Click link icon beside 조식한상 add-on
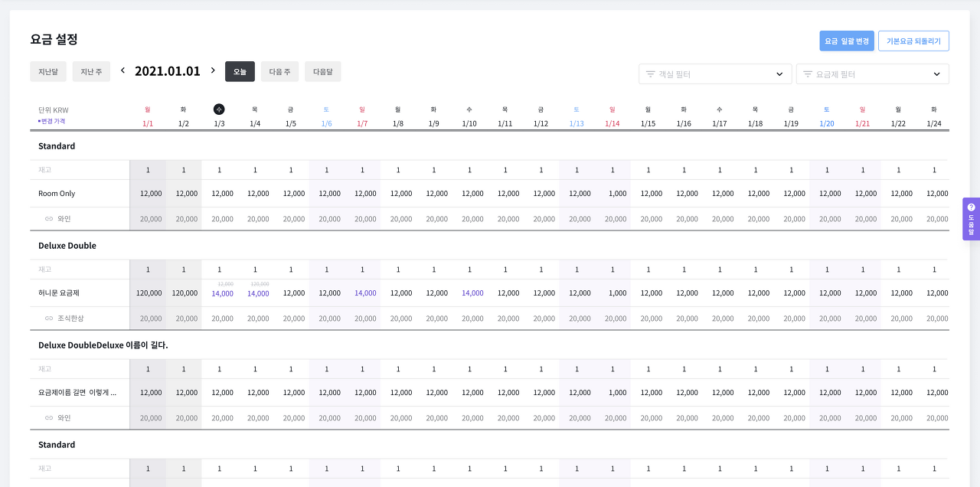980x487 pixels. pos(49,319)
